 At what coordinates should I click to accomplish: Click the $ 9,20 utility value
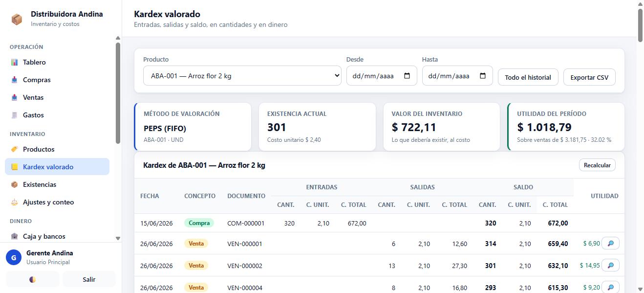click(591, 287)
